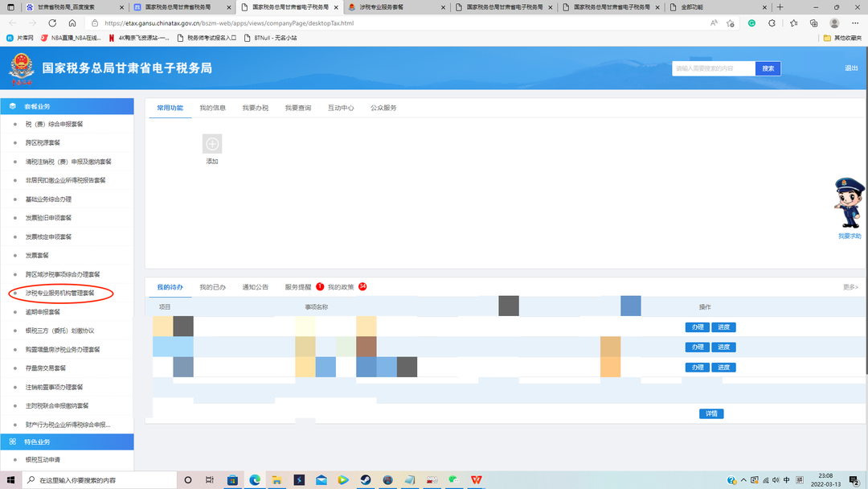Open the tab actions icon on the tab strip
Screen dimensions: 868x489
tap(10, 7)
